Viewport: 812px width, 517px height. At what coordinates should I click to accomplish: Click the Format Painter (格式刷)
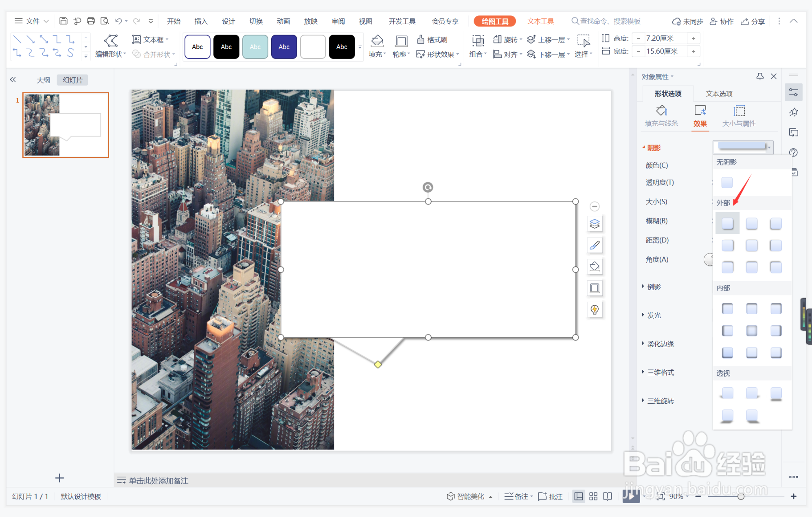(432, 40)
